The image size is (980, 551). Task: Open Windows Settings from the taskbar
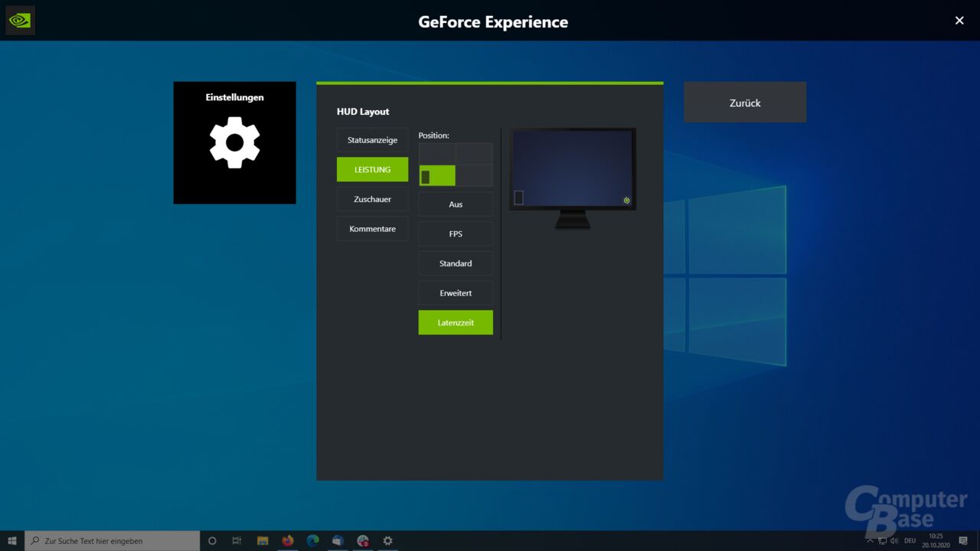(387, 540)
